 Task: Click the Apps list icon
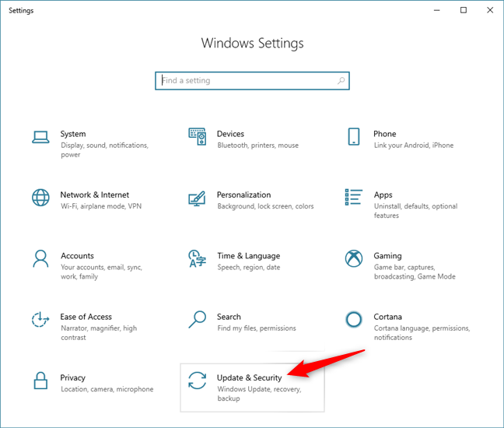pyautogui.click(x=354, y=198)
